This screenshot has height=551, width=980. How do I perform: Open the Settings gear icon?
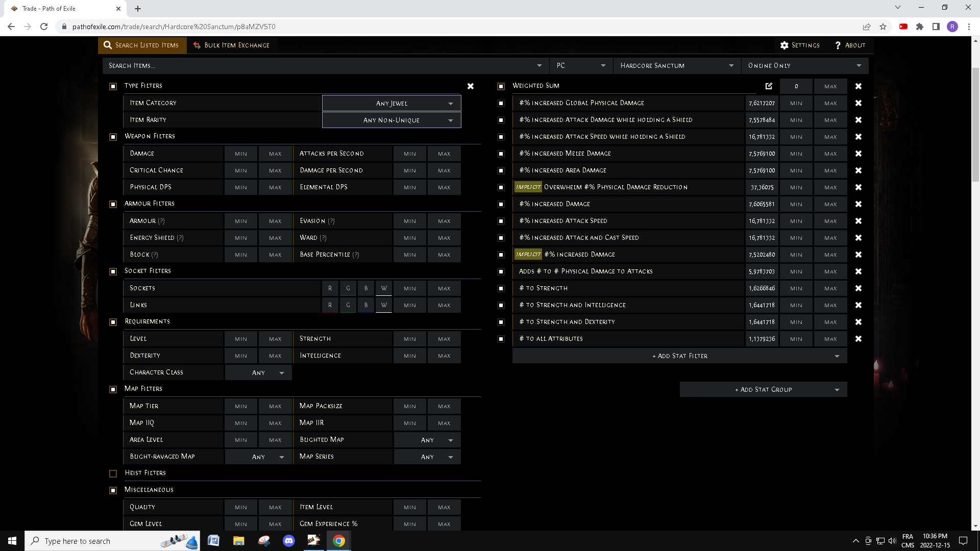(x=785, y=45)
